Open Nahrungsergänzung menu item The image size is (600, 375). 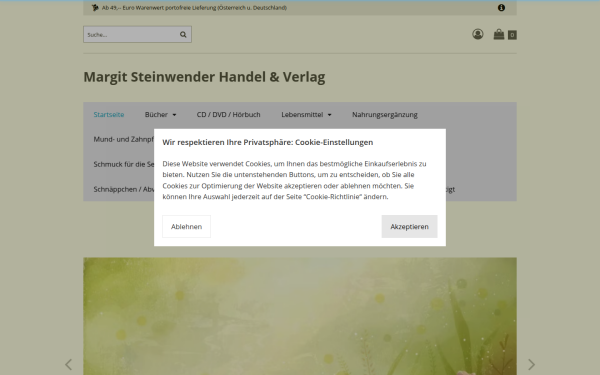coord(385,114)
